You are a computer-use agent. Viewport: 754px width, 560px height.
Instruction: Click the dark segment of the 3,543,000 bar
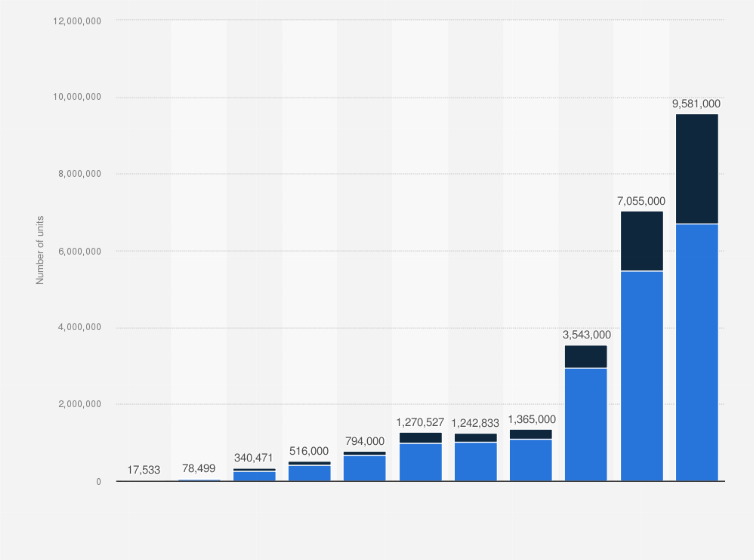coord(586,357)
